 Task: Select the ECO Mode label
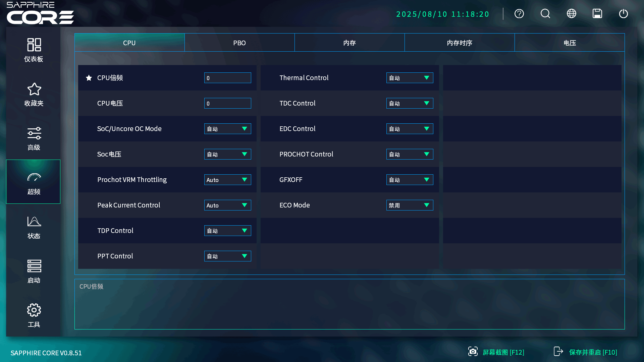point(294,205)
